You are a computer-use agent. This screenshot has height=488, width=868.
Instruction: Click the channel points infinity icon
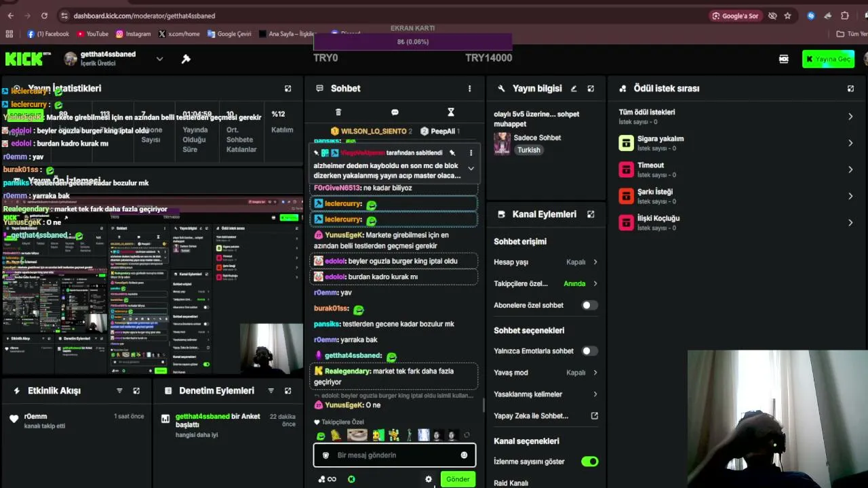327,479
